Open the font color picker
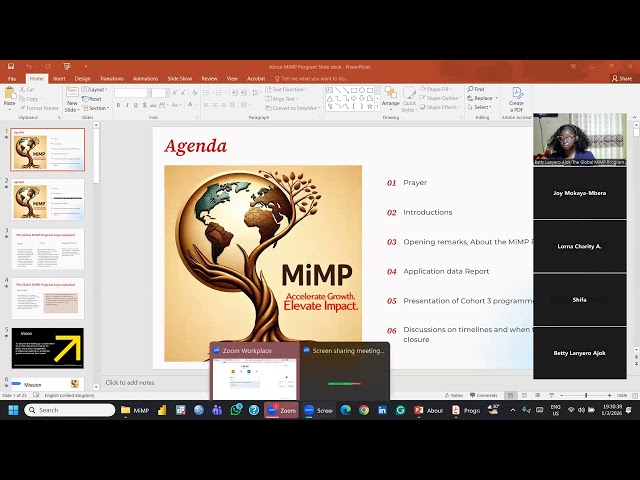 coord(191,105)
